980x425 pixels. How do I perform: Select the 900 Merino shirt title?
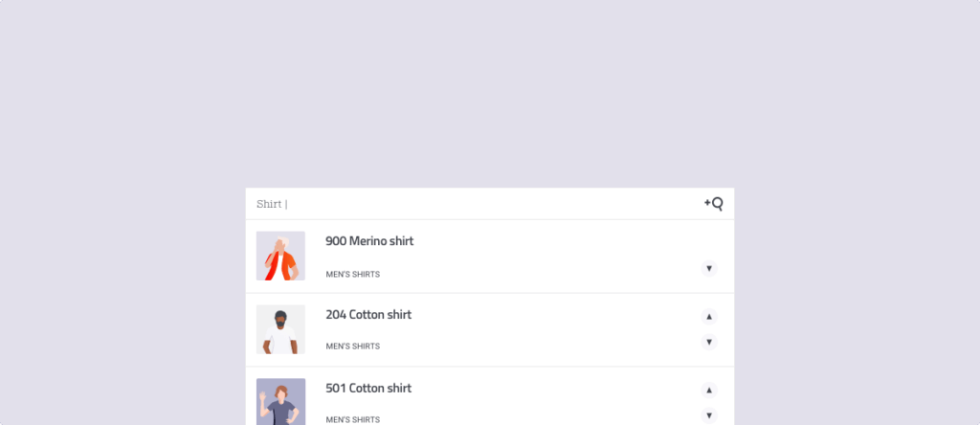(369, 241)
